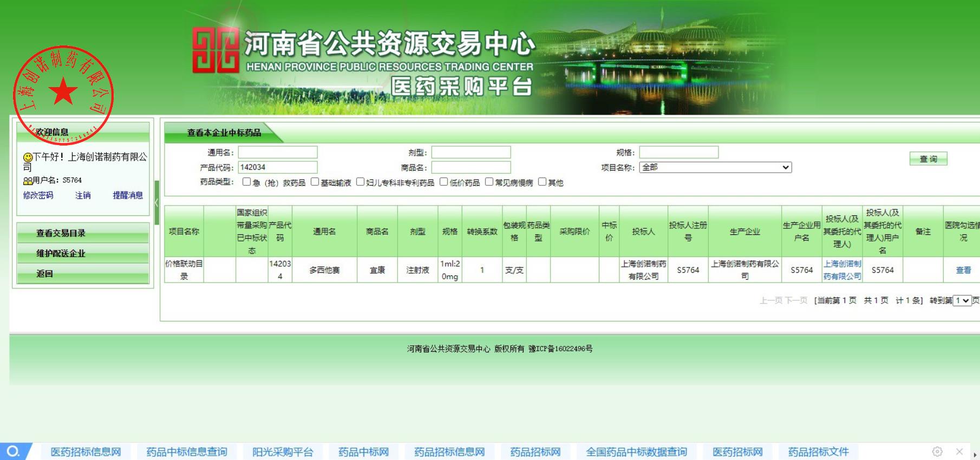
Task: Select the 查看本企业中标药品 tab
Action: [x=224, y=133]
